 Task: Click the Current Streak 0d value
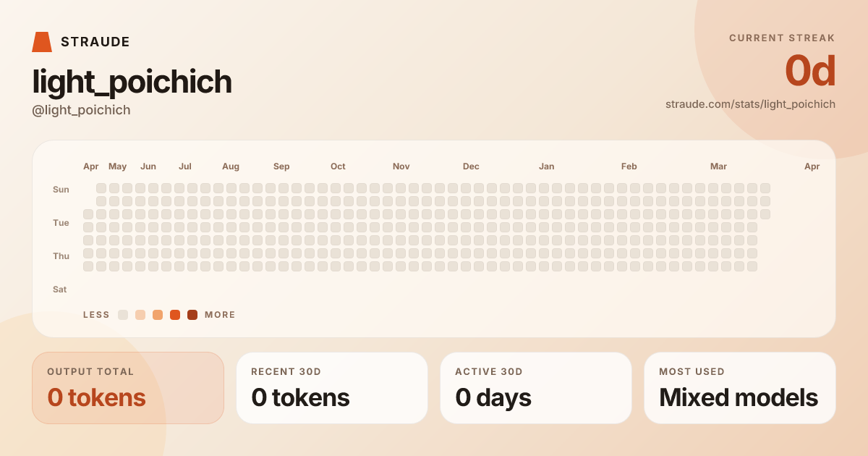(x=810, y=71)
